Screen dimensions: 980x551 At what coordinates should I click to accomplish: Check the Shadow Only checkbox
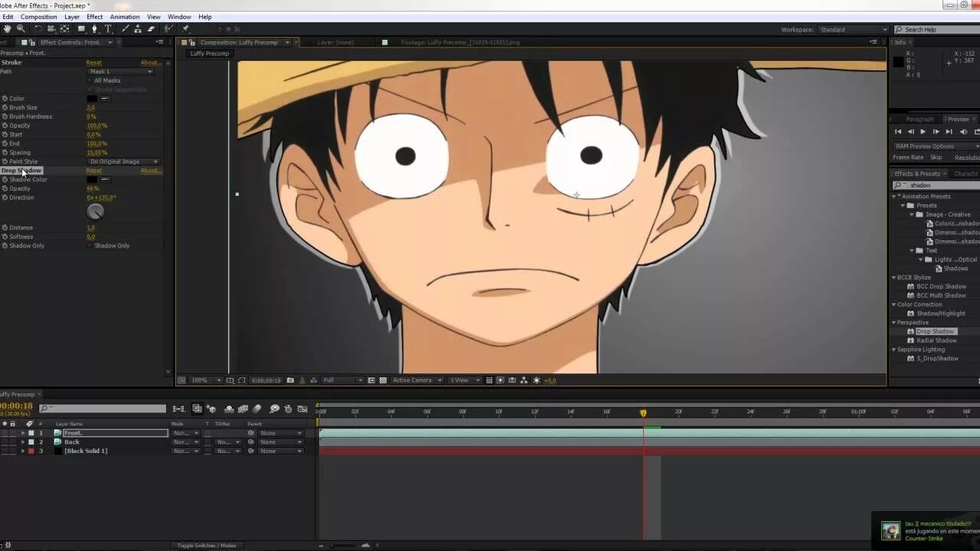pos(90,246)
